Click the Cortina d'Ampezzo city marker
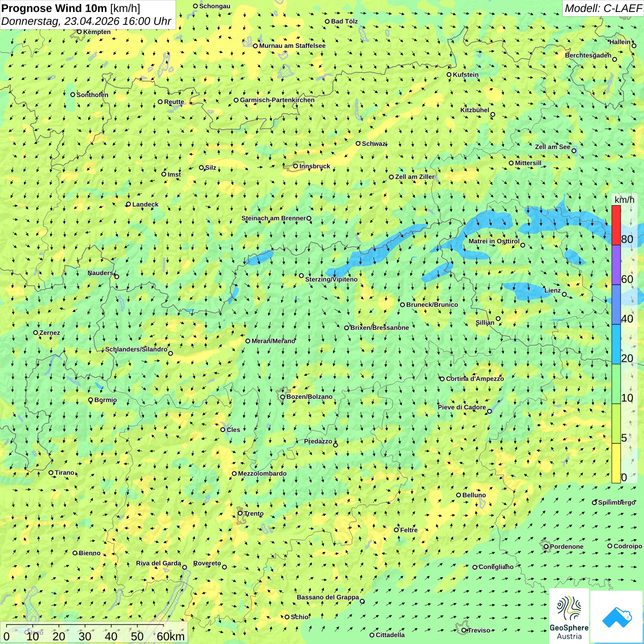 (x=443, y=379)
